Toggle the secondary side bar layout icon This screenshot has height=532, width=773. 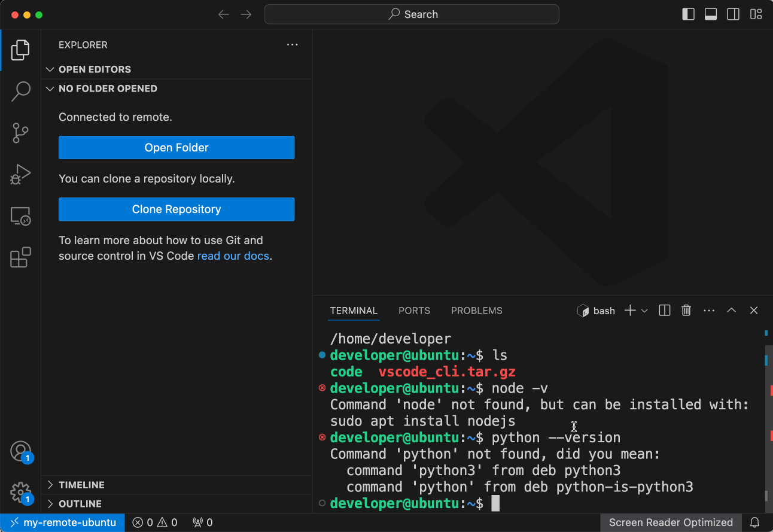click(733, 14)
